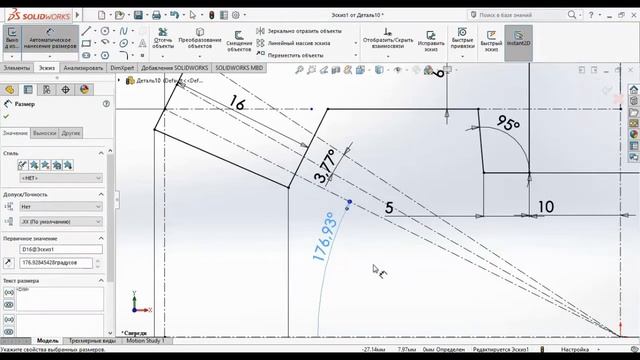Select the Line sketch tool
The width and height of the screenshot is (640, 360).
pos(86,31)
